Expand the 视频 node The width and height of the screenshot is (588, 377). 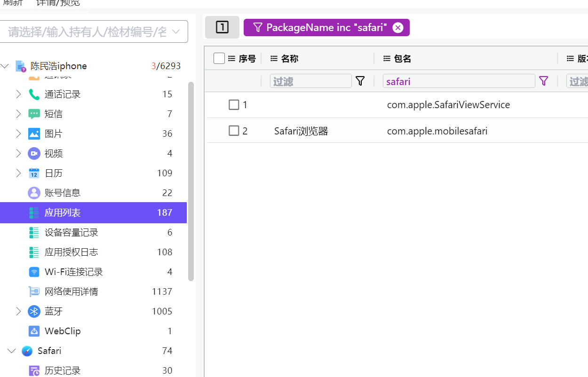tap(18, 153)
